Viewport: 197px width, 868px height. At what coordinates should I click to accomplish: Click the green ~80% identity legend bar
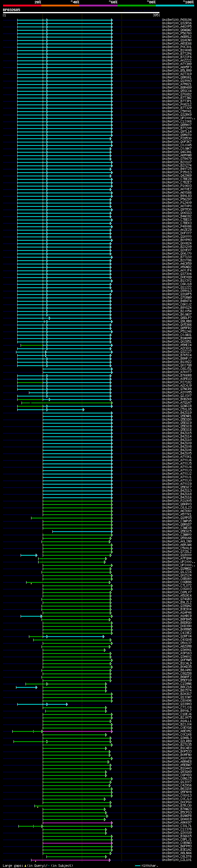(137, 6)
